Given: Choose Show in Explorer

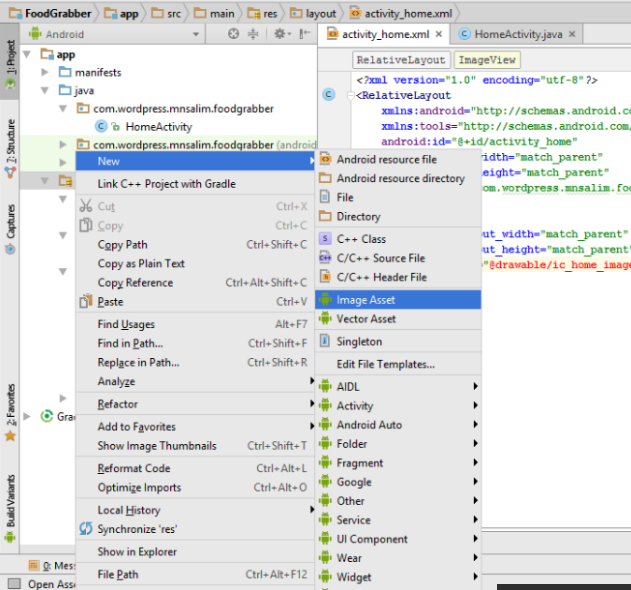Looking at the screenshot, I should (195, 552).
